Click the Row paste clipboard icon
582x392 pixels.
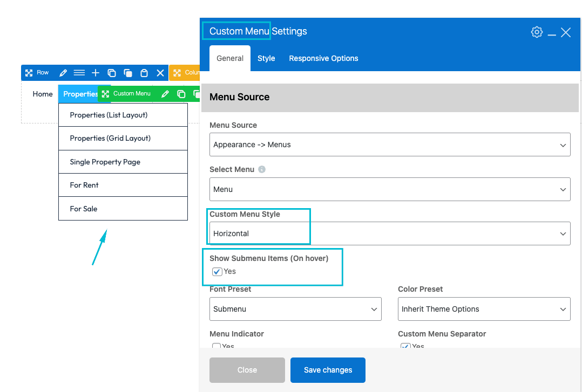144,73
